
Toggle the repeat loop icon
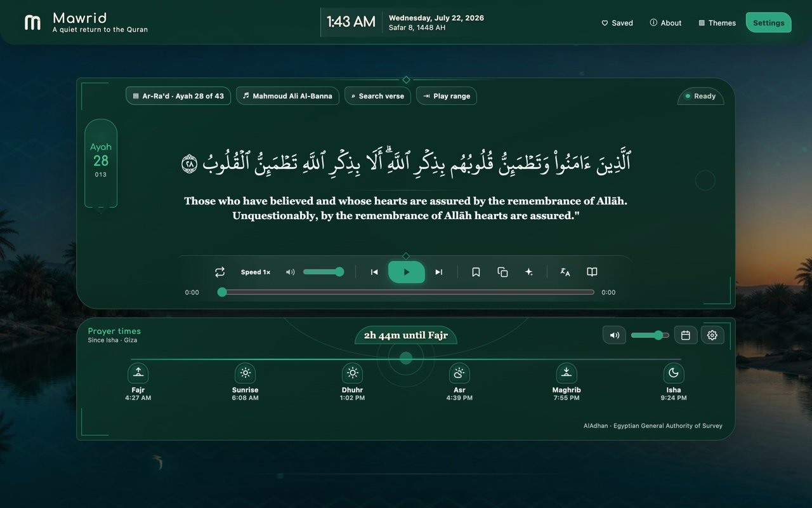pos(219,272)
